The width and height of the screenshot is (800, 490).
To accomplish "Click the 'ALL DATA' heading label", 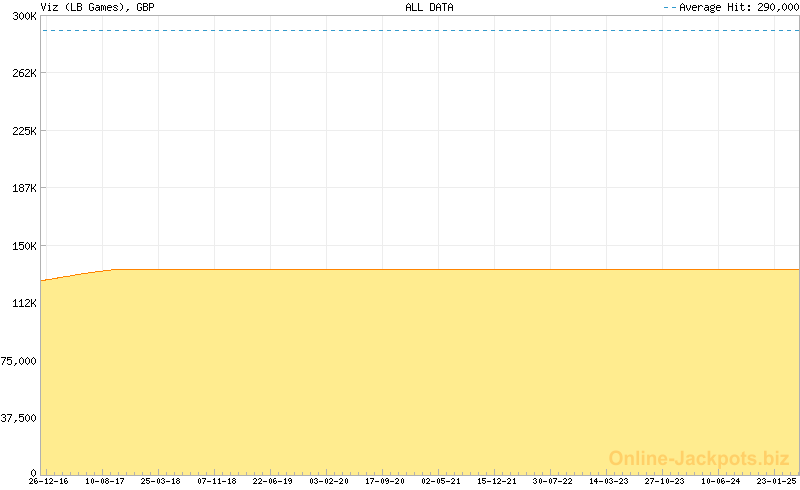I will pos(429,7).
